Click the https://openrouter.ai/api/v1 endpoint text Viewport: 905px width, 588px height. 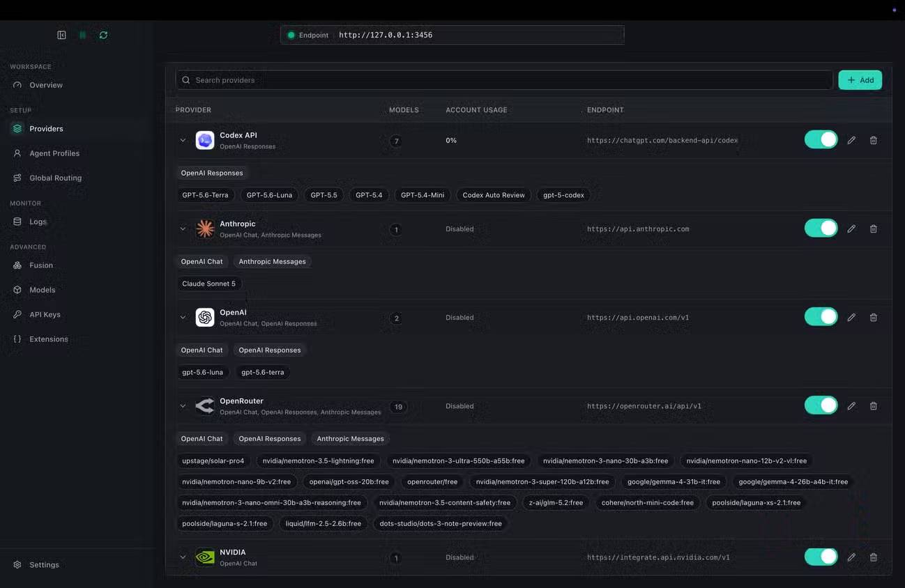pyautogui.click(x=644, y=405)
